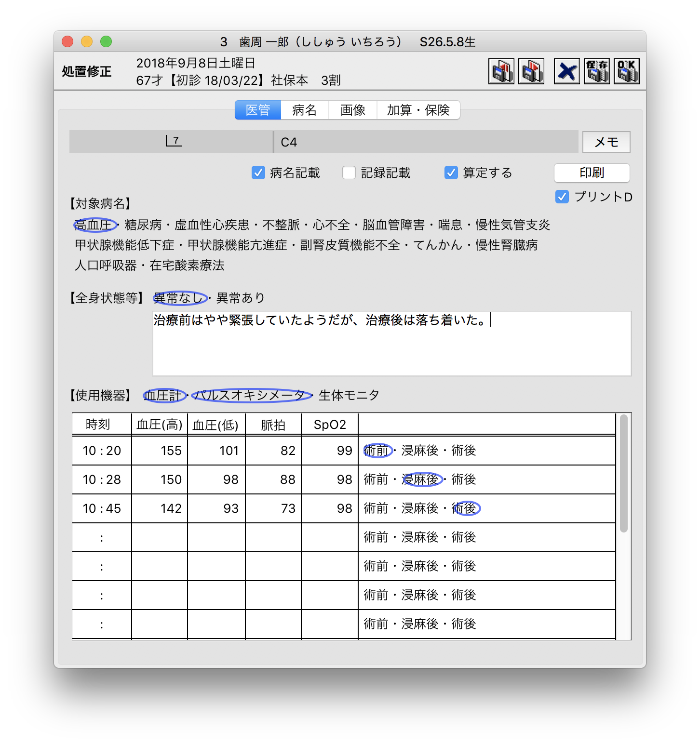The height and width of the screenshot is (745, 700).
Task: Switch to the 加算・保険 tab
Action: point(418,110)
